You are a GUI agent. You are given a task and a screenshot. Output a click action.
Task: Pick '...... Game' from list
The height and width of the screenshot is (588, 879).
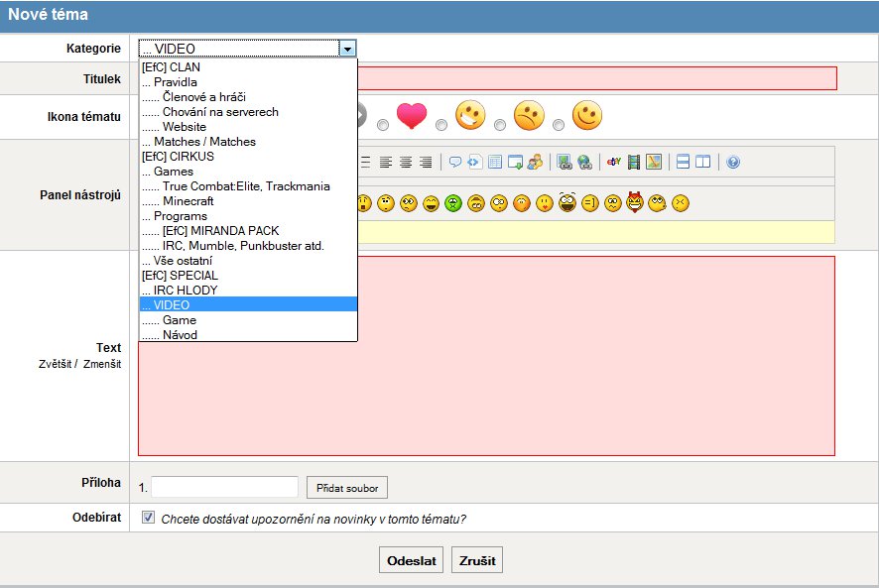[248, 320]
